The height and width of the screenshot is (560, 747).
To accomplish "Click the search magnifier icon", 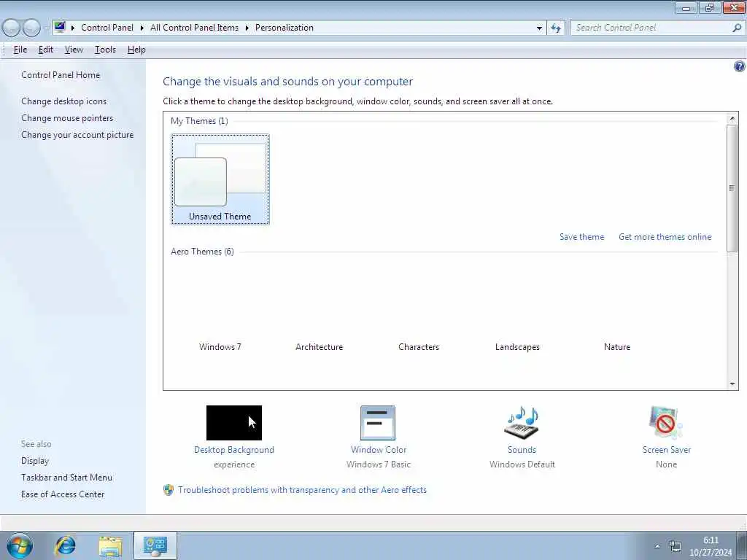I will (737, 28).
